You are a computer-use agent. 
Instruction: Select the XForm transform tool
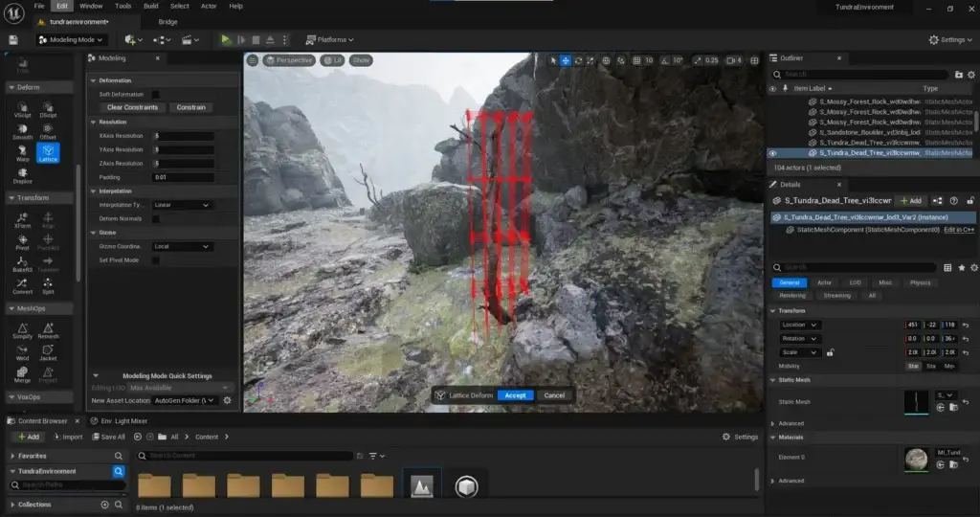coord(22,220)
